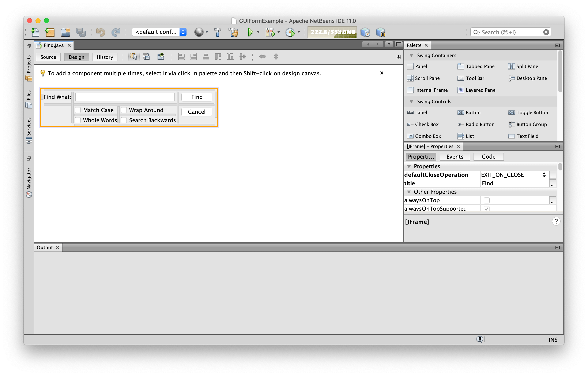
Task: Check the Match Case checkbox
Action: tap(78, 110)
